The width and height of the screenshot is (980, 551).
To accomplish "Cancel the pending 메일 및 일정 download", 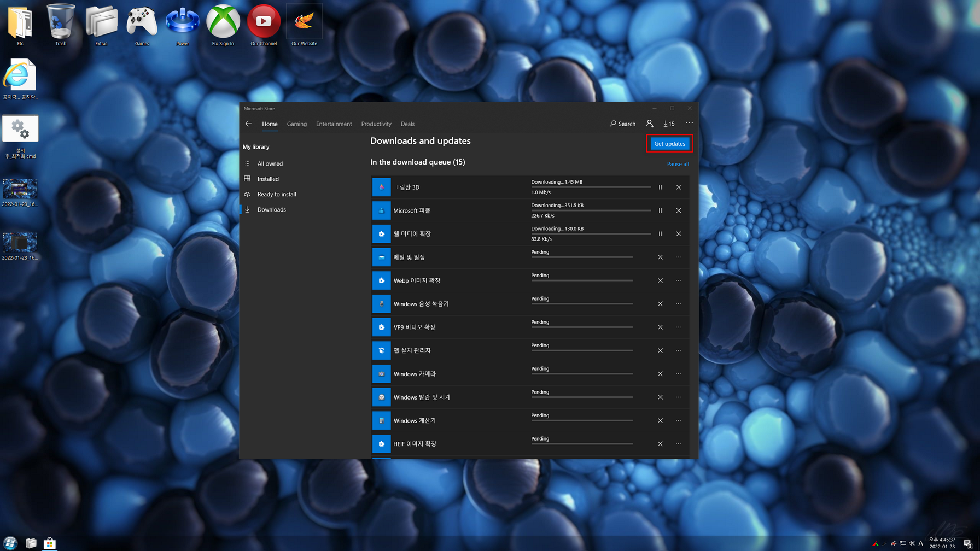I will tap(660, 257).
